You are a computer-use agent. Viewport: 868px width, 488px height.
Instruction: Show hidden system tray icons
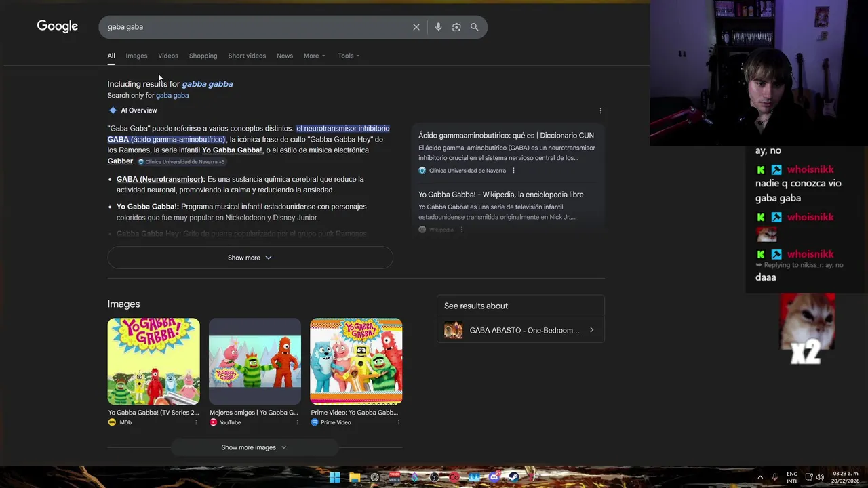[760, 477]
